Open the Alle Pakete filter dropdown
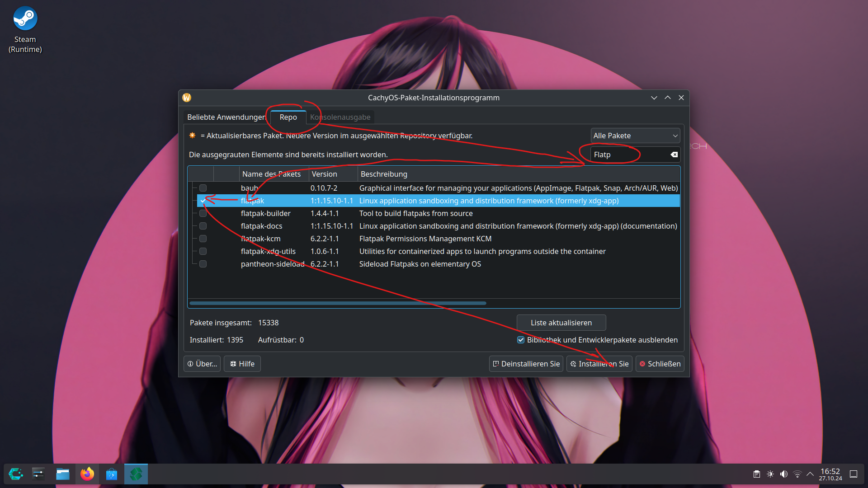868x488 pixels. click(635, 136)
